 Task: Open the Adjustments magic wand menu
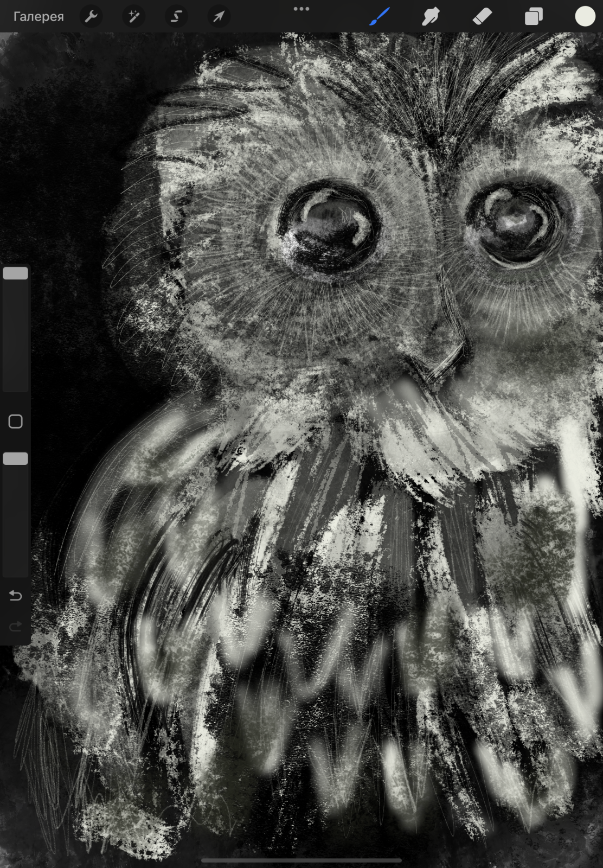tap(133, 17)
